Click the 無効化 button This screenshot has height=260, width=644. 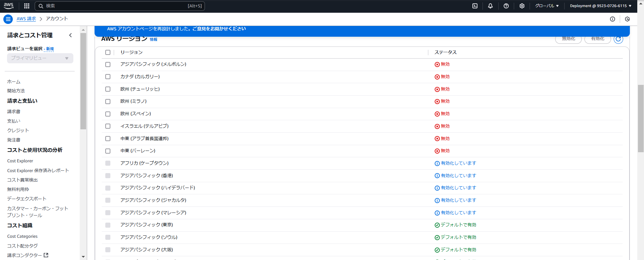[568, 39]
